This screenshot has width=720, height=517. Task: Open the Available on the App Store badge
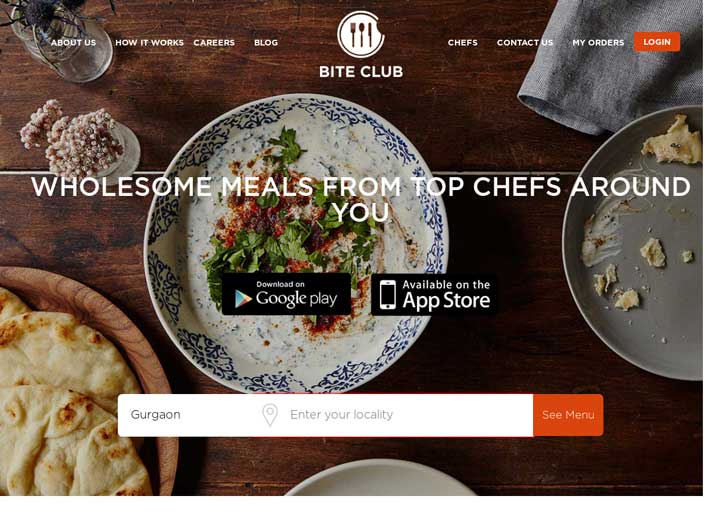tap(434, 295)
